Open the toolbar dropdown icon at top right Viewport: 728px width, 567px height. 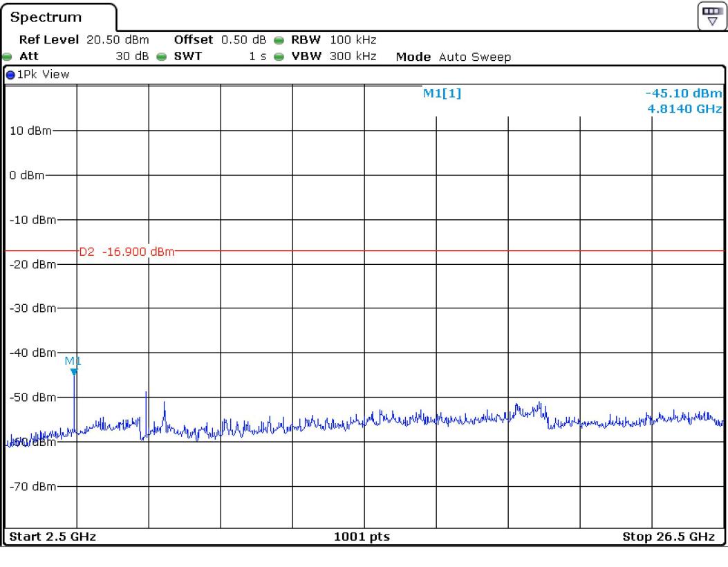pos(711,17)
